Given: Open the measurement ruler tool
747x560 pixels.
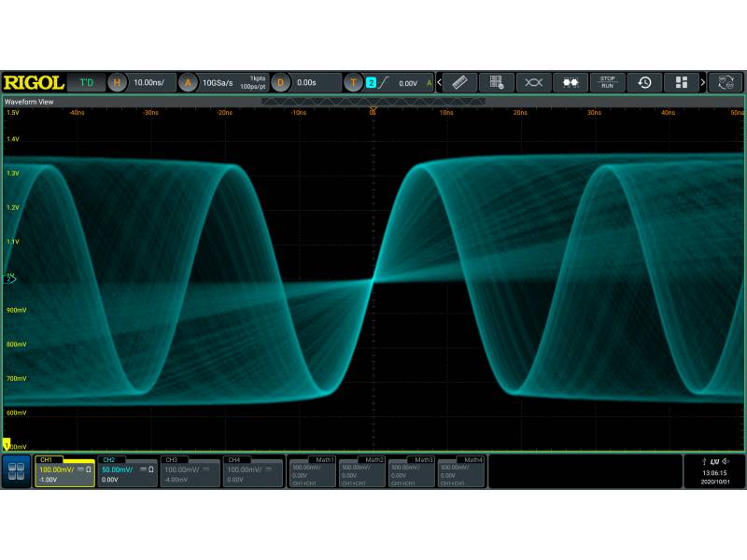Looking at the screenshot, I should [459, 82].
